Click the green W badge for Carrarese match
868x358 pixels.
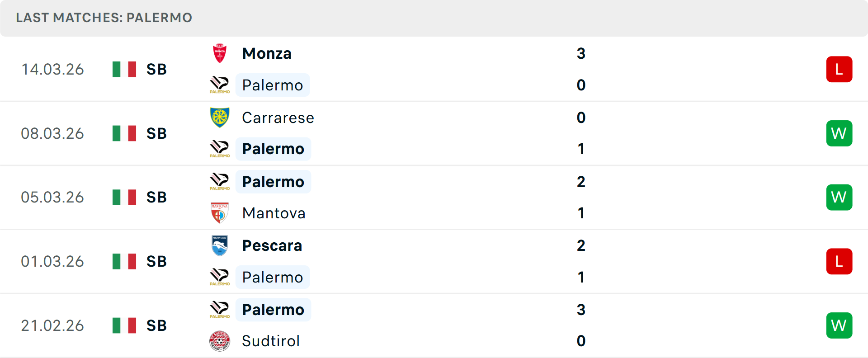[x=839, y=133]
